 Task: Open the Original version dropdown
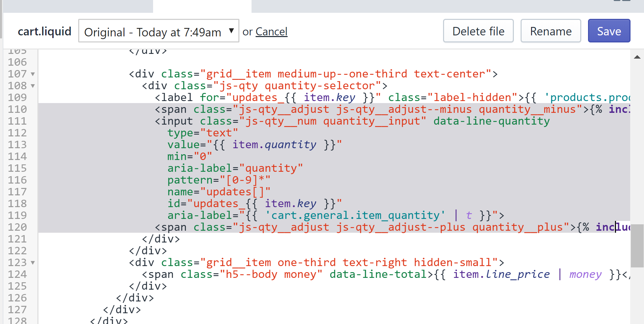[159, 31]
